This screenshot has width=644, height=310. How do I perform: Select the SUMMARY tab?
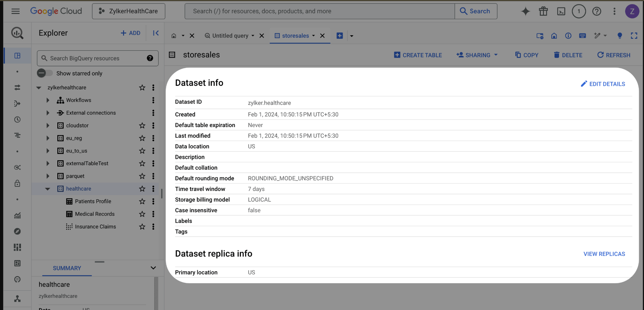coord(67,268)
